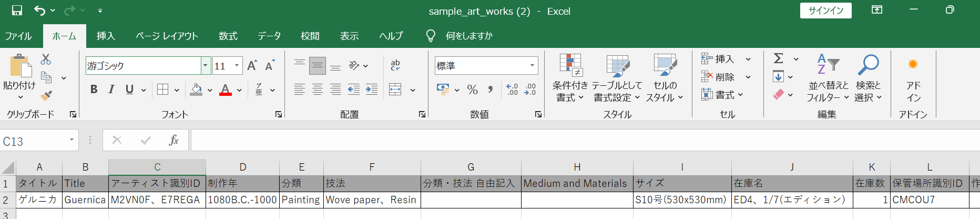Expand the Name Box dropdown arrow
980x219 pixels.
click(x=72, y=140)
